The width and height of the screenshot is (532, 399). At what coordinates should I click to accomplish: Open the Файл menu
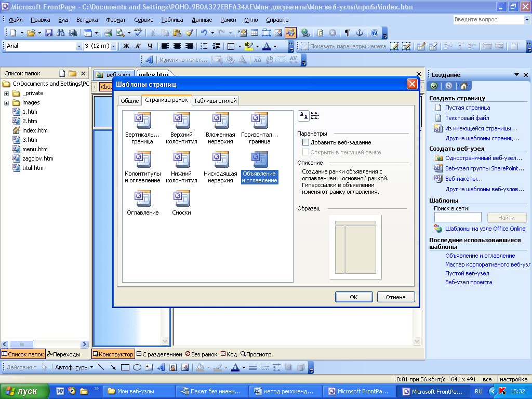click(x=16, y=20)
